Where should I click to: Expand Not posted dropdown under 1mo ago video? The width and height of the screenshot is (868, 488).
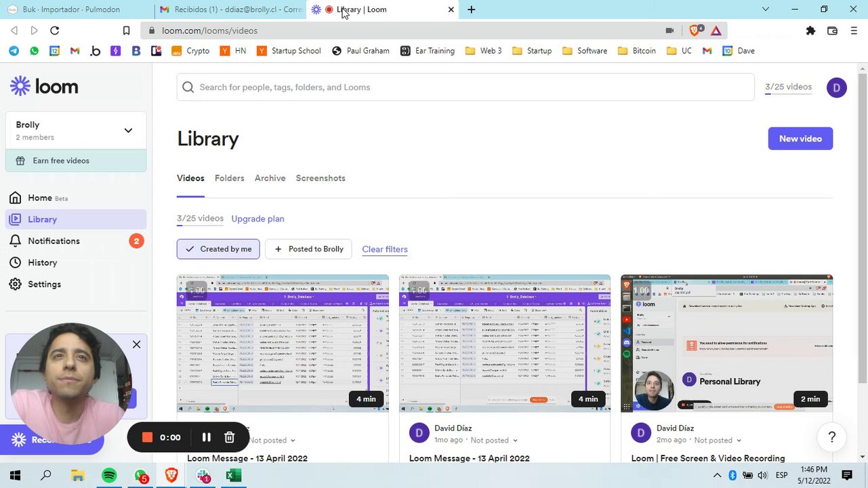point(494,441)
